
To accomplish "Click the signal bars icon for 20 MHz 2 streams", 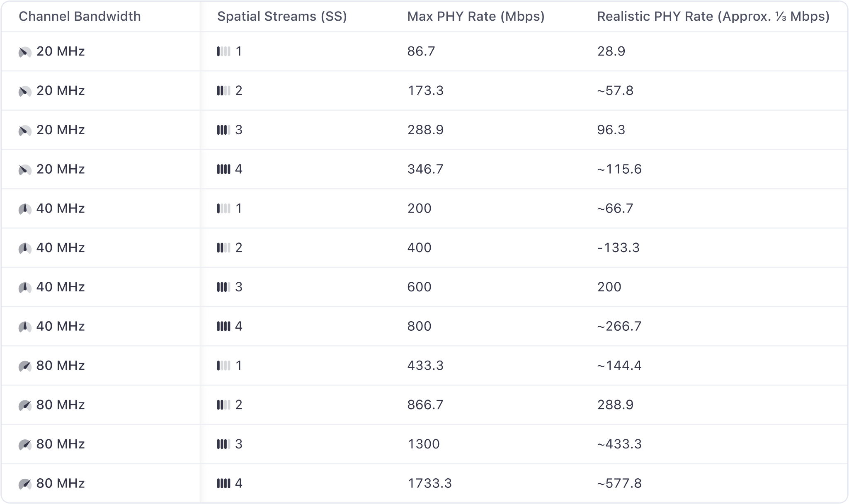I will (223, 91).
